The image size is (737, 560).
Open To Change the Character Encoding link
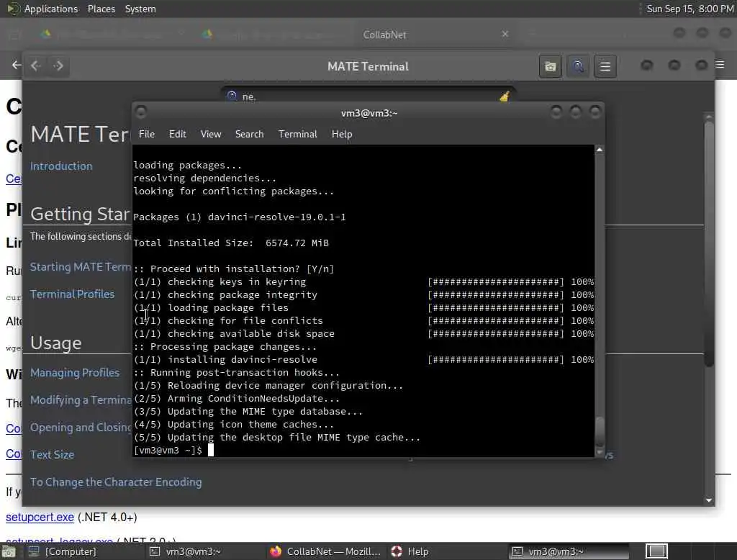coord(116,482)
